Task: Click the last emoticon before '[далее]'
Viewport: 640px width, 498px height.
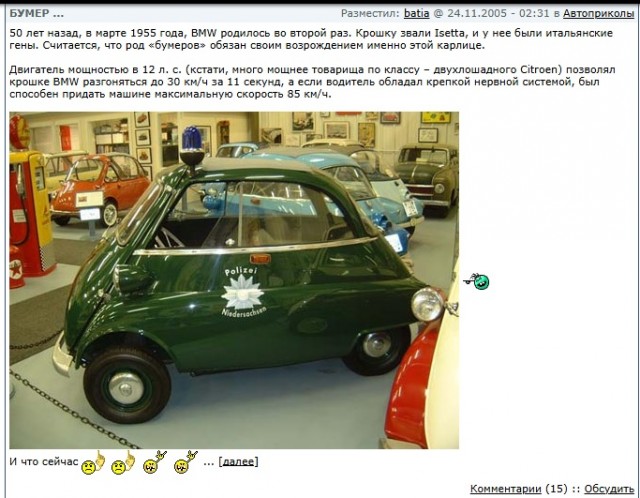Action: click(185, 462)
